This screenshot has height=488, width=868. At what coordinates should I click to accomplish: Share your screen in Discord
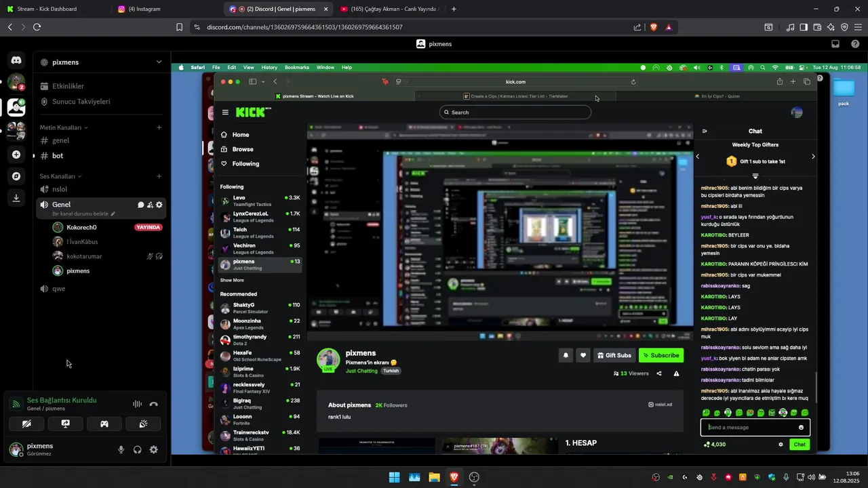tap(65, 424)
